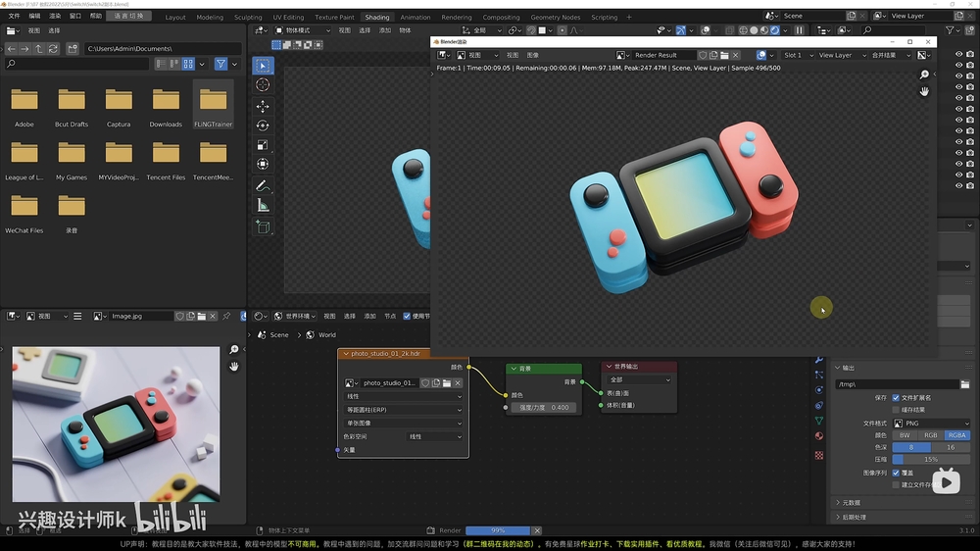This screenshot has width=980, height=551.
Task: Open 编辑 menu
Action: point(35,17)
